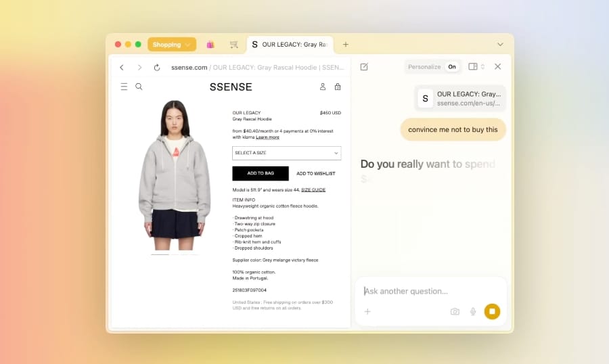Open the shopping bag icon
This screenshot has width=609, height=364.
click(x=338, y=87)
